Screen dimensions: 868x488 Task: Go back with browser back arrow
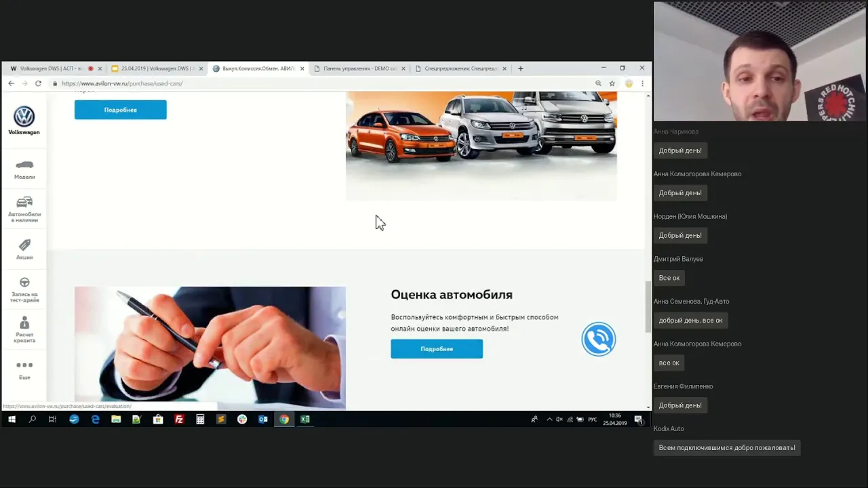(x=11, y=83)
